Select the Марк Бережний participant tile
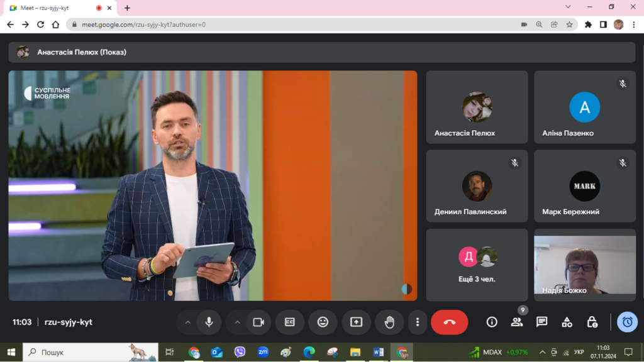The width and height of the screenshot is (644, 362). (x=585, y=186)
